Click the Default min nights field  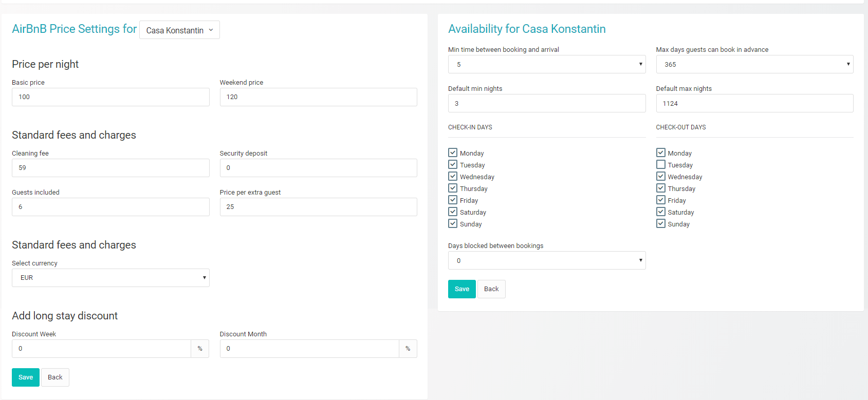(x=547, y=103)
